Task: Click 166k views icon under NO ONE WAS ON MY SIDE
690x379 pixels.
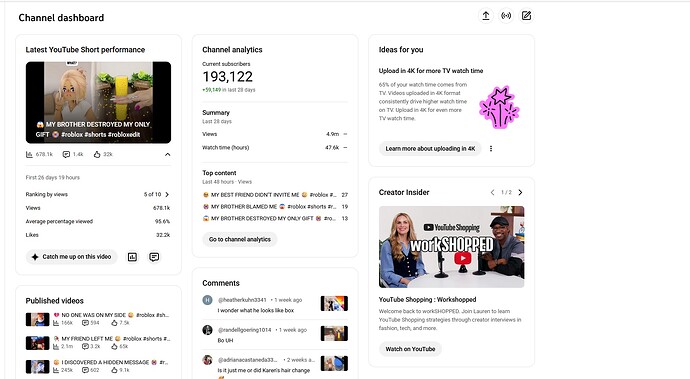Action: pyautogui.click(x=56, y=323)
